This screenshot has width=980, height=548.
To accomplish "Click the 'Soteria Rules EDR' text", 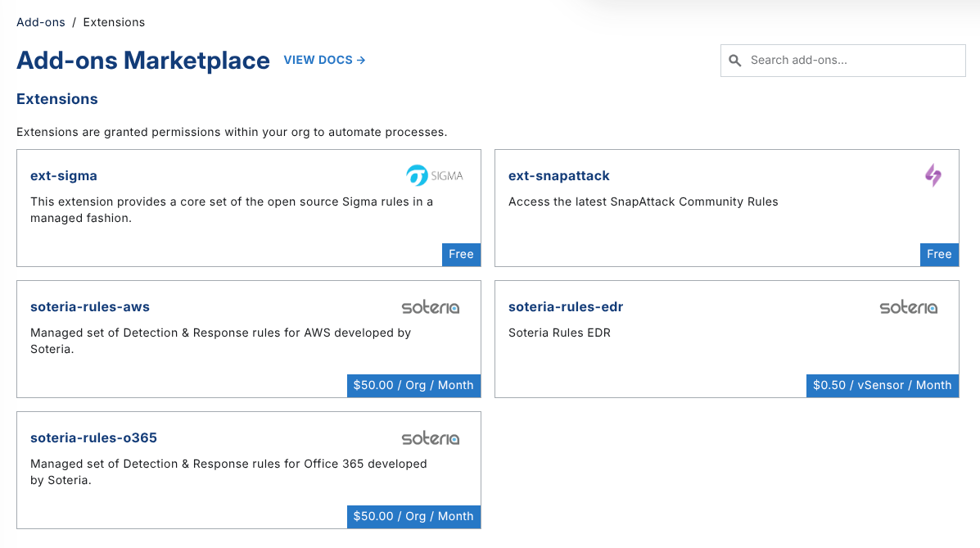I will click(x=559, y=333).
